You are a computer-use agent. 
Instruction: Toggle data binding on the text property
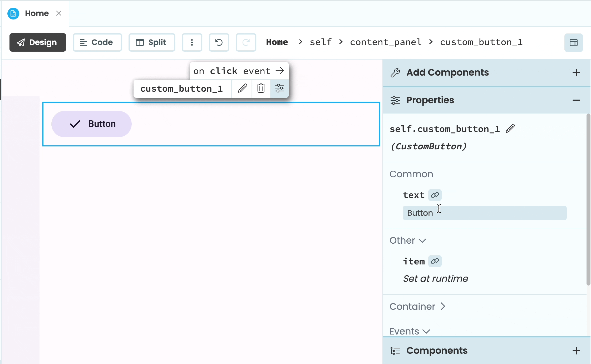[434, 195]
